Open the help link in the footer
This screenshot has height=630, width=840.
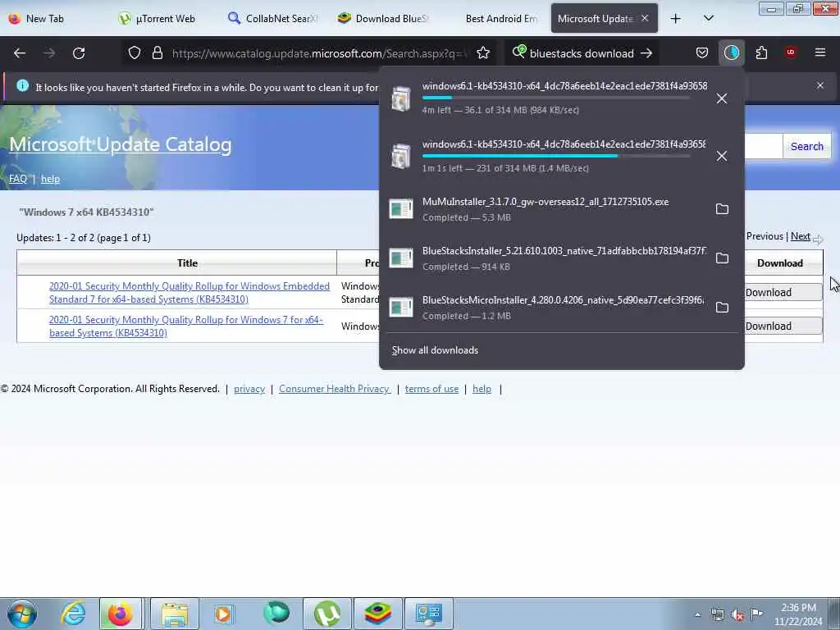click(x=482, y=389)
